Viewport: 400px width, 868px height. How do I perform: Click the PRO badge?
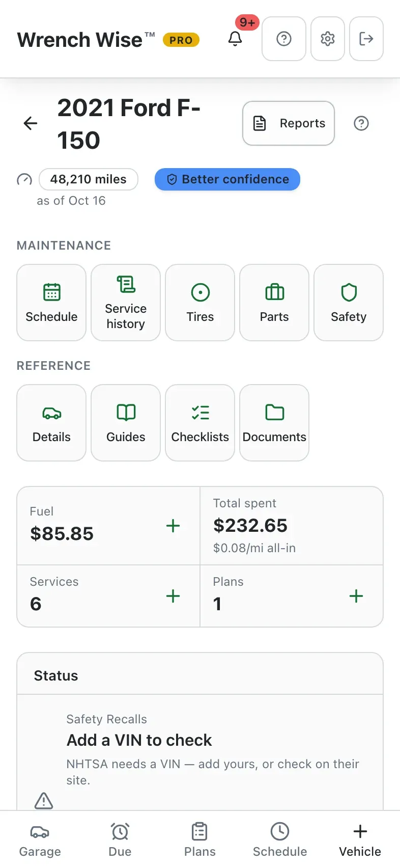tap(181, 40)
